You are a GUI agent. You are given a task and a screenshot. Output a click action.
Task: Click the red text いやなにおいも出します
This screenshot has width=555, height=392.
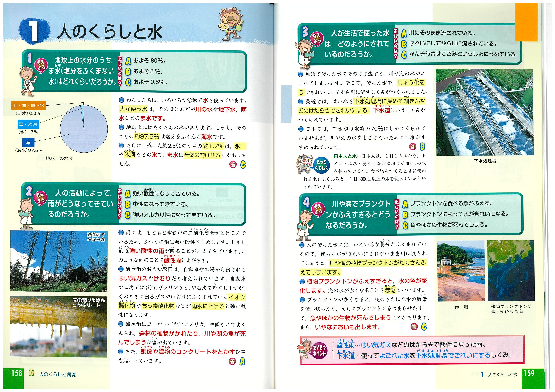[348, 327]
